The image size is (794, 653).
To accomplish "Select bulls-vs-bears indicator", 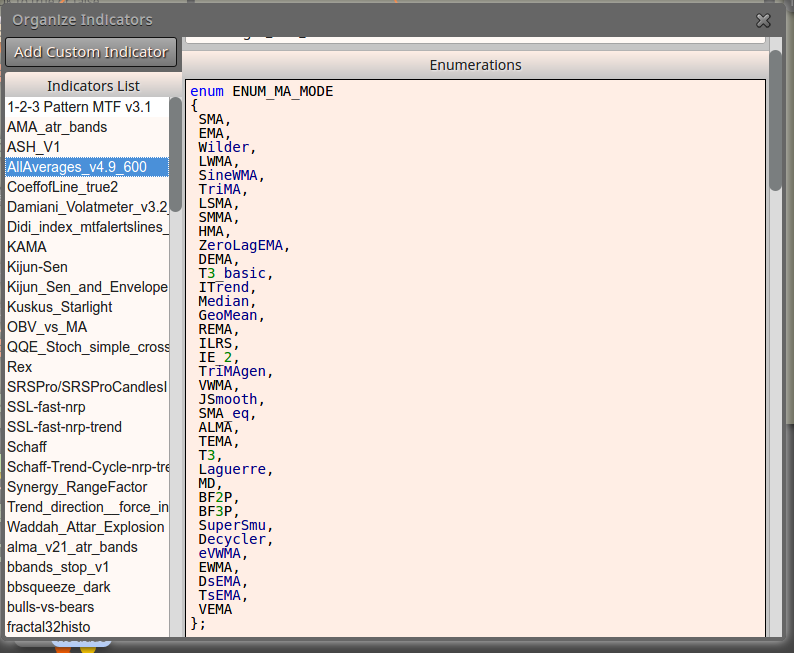I will click(x=87, y=607).
